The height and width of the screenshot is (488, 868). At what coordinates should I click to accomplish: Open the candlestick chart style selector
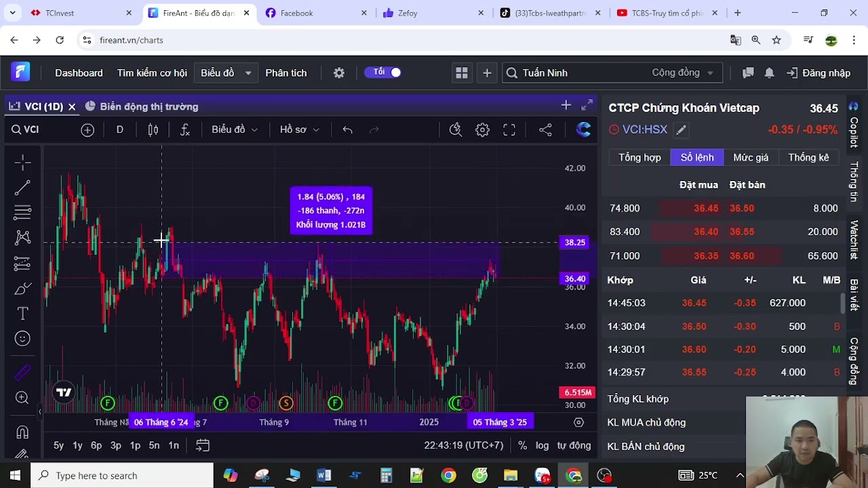click(x=153, y=129)
